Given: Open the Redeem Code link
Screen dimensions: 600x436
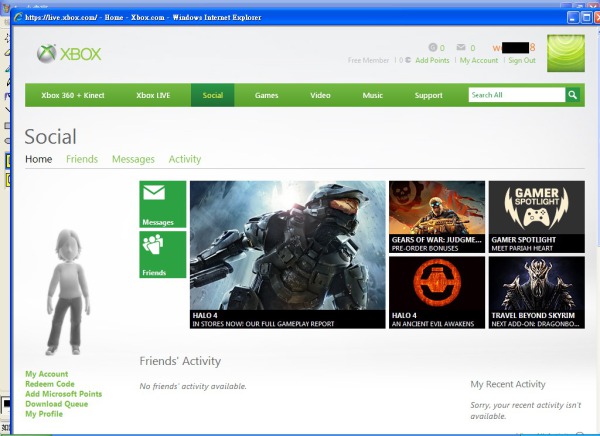Looking at the screenshot, I should click(50, 384).
